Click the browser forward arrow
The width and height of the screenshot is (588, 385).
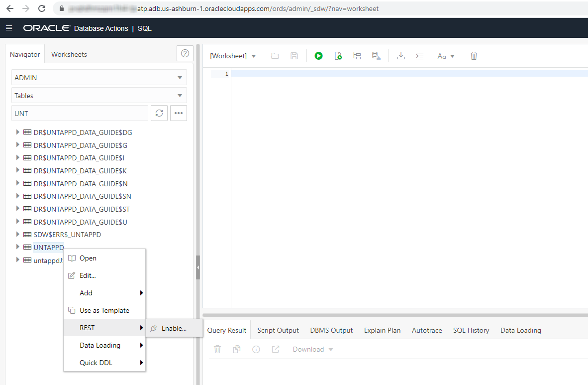pos(26,8)
